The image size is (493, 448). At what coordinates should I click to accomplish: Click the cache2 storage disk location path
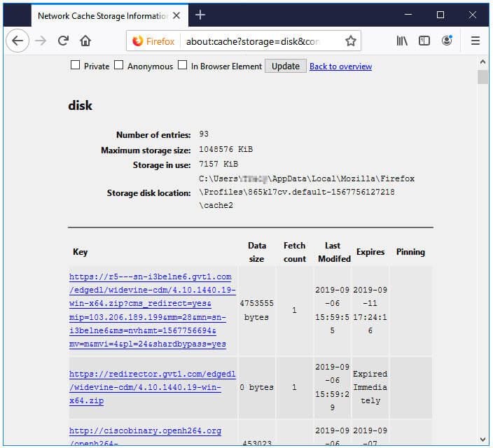tap(307, 192)
